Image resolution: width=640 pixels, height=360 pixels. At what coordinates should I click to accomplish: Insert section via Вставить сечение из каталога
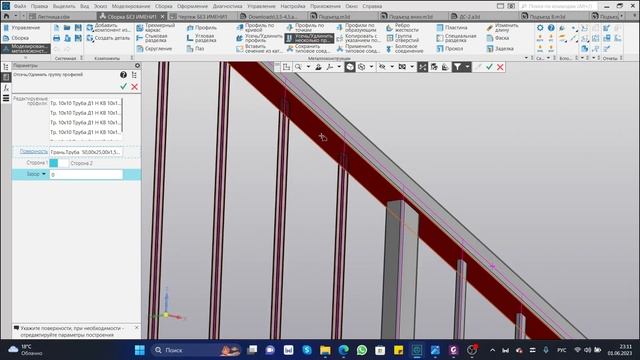click(259, 49)
